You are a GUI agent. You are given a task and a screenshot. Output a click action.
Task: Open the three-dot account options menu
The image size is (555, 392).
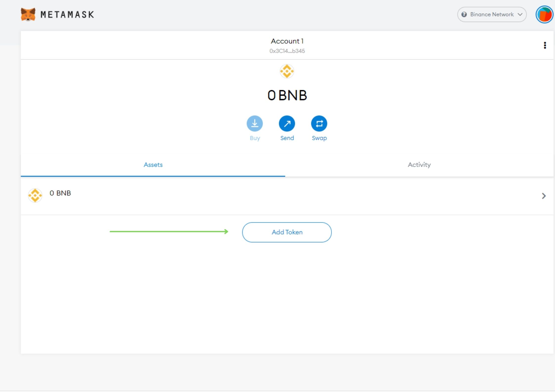coord(545,45)
